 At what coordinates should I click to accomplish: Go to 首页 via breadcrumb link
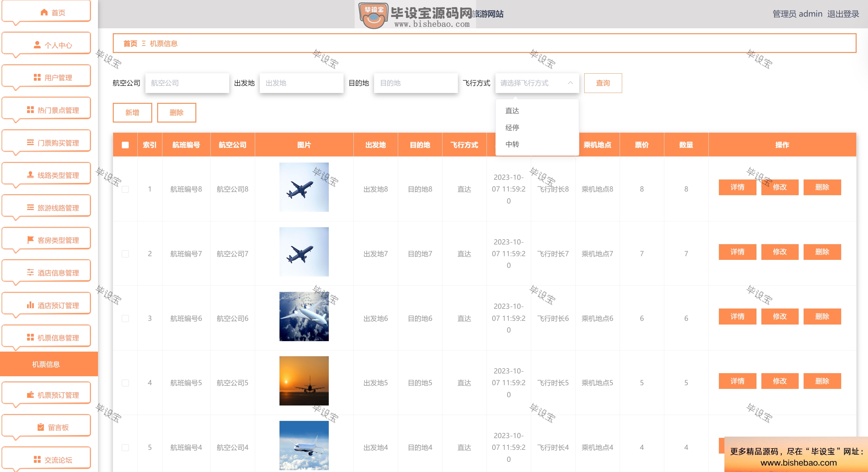tap(130, 43)
